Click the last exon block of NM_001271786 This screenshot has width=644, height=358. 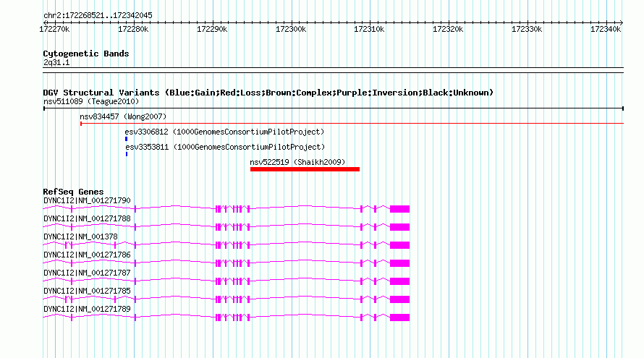pos(399,263)
